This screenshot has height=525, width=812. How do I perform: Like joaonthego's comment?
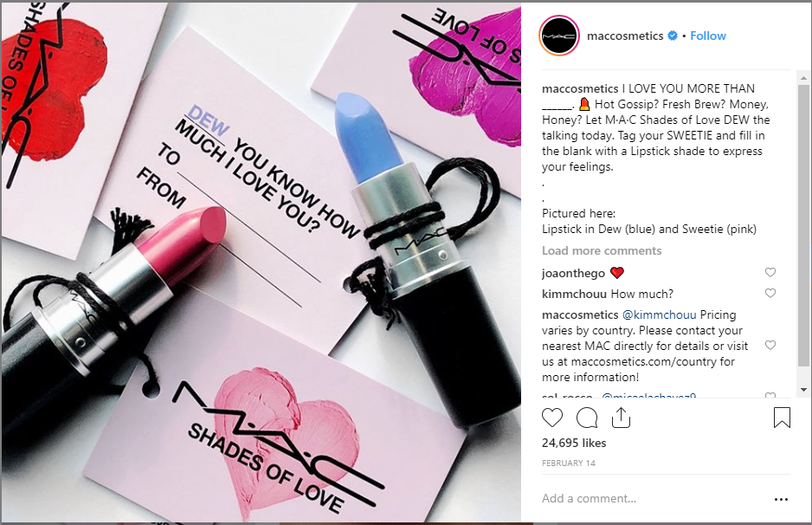click(x=770, y=273)
